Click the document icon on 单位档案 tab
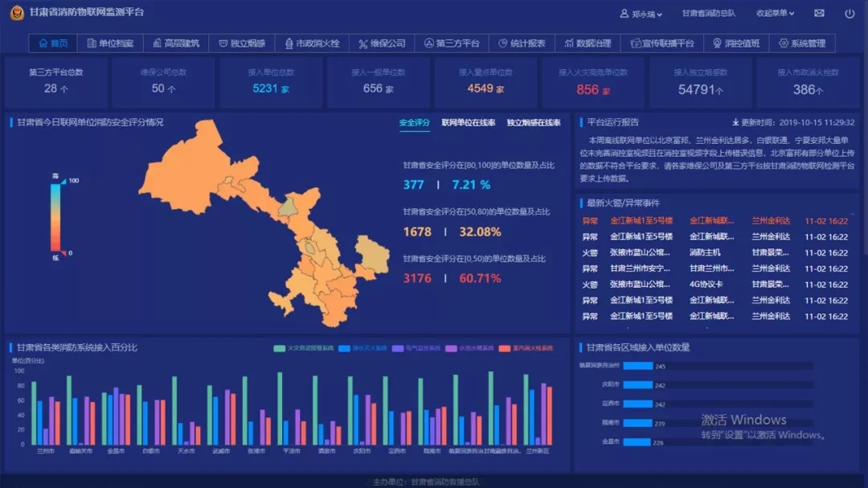The image size is (868, 488). click(92, 43)
